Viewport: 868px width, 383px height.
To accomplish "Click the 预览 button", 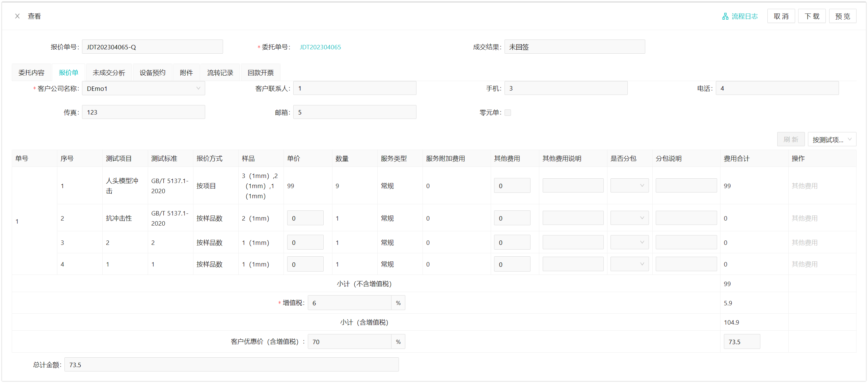I will pos(842,16).
